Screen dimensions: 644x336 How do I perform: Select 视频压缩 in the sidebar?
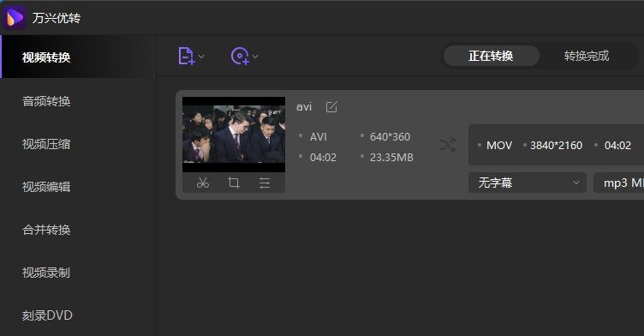46,144
